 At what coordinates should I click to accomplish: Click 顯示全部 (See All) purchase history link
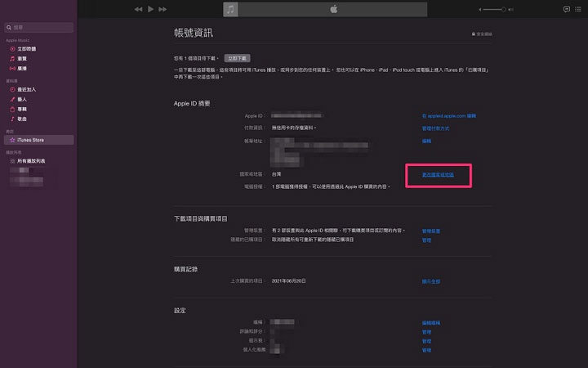click(x=431, y=281)
